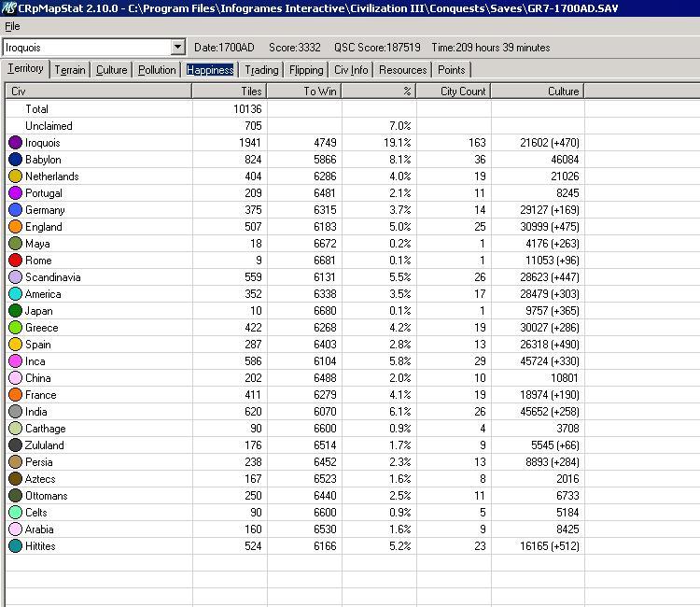Click the cyan America color circle
700x607 pixels.
point(15,294)
